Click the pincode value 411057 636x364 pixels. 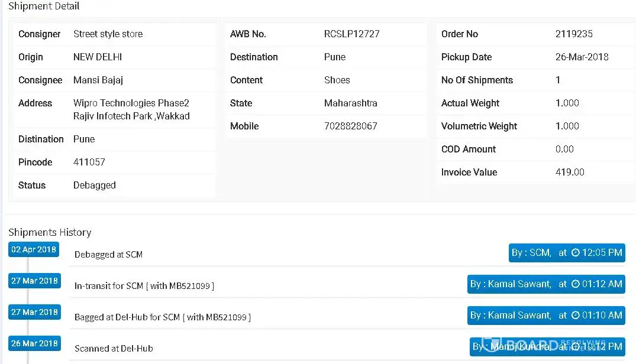(89, 162)
